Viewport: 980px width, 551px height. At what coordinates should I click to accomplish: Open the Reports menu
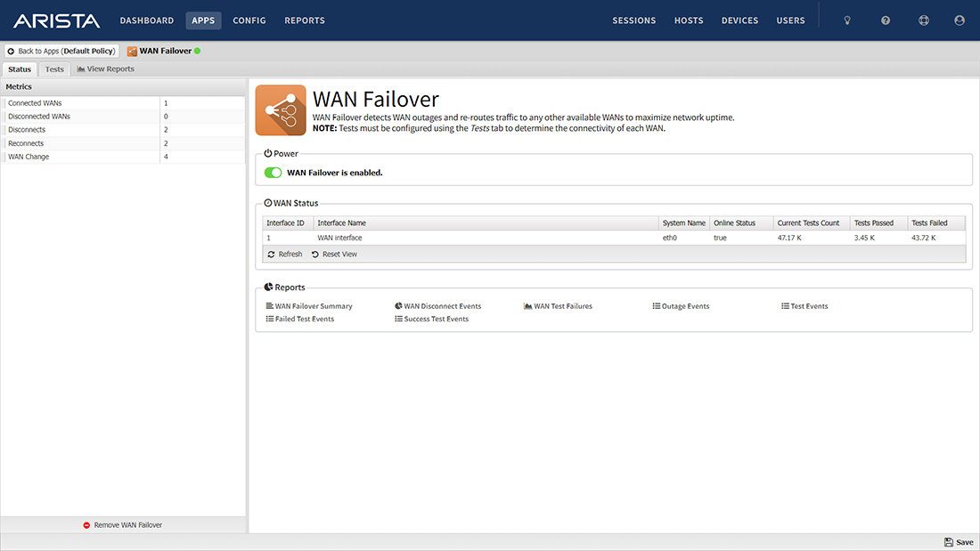coord(305,20)
